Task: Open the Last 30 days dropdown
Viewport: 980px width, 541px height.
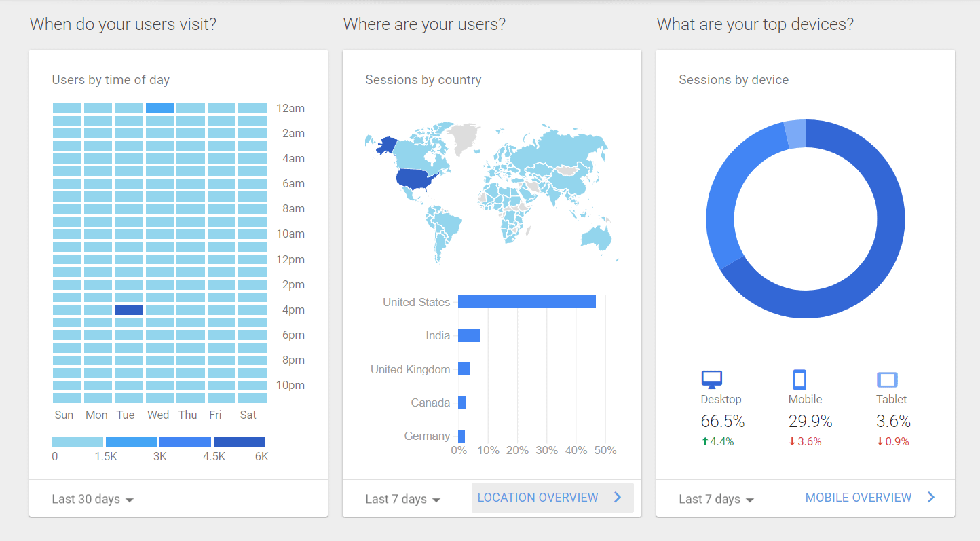Action: (x=92, y=499)
